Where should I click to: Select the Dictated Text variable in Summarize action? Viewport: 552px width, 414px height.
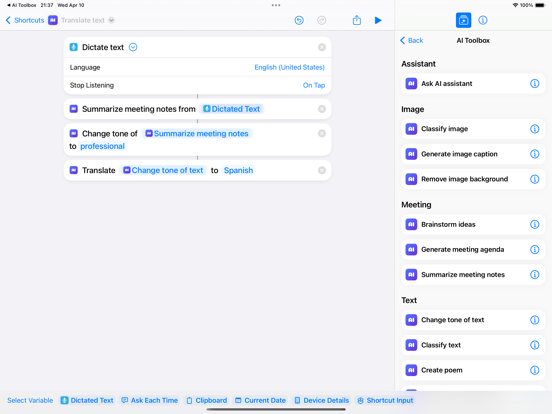(232, 109)
